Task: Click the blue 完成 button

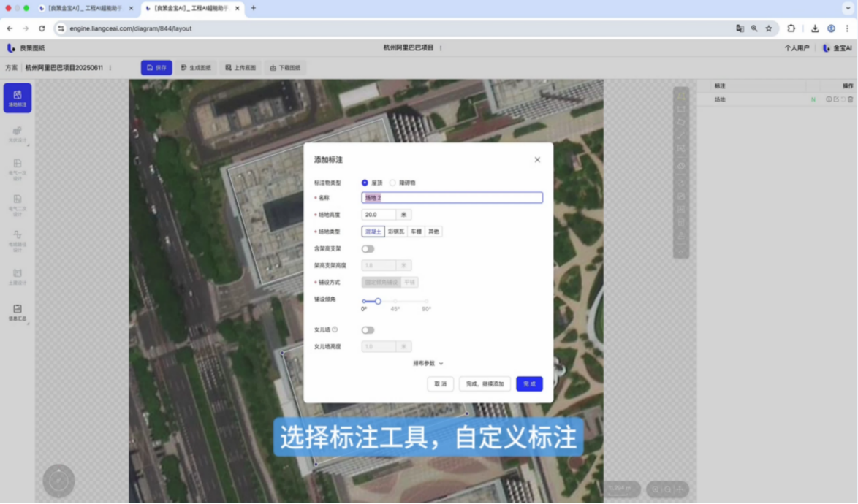Action: click(529, 383)
